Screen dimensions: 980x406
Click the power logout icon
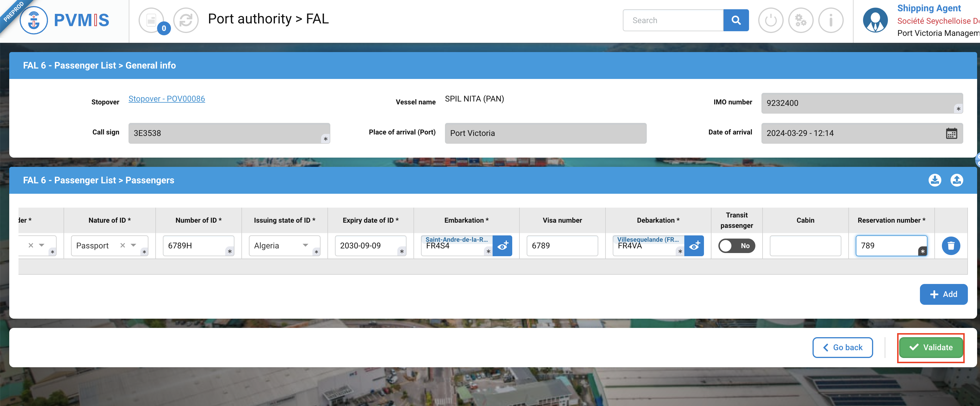coord(770,20)
